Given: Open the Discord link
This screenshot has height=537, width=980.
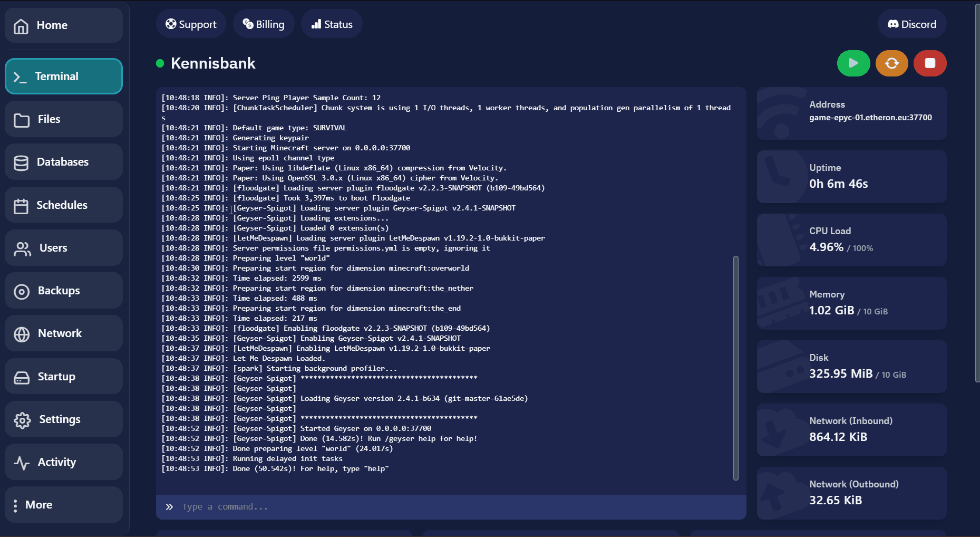Looking at the screenshot, I should tap(911, 24).
